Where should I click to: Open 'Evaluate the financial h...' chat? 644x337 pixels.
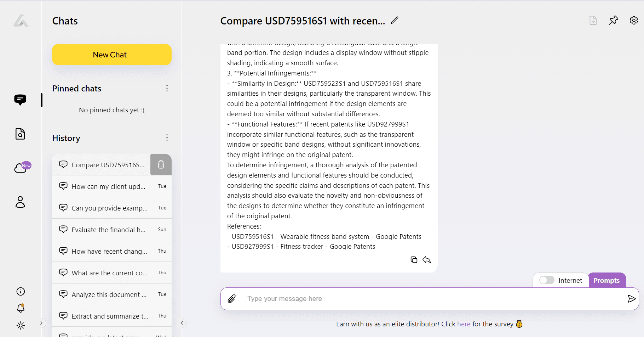(112, 230)
